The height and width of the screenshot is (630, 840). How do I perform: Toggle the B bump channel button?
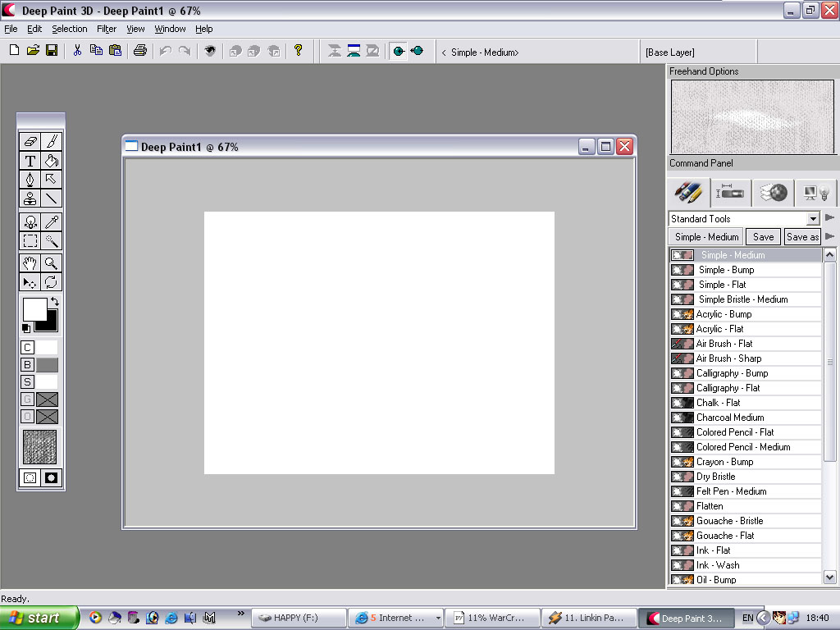tap(27, 365)
